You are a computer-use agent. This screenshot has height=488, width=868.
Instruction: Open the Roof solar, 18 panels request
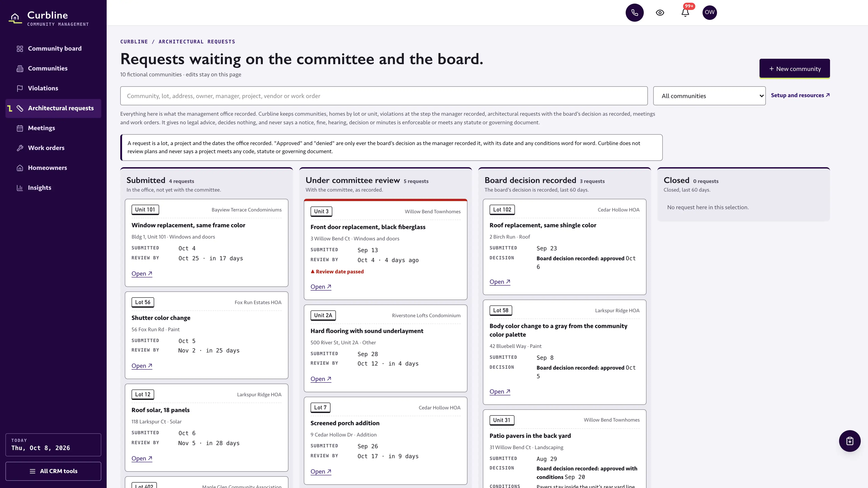[142, 458]
